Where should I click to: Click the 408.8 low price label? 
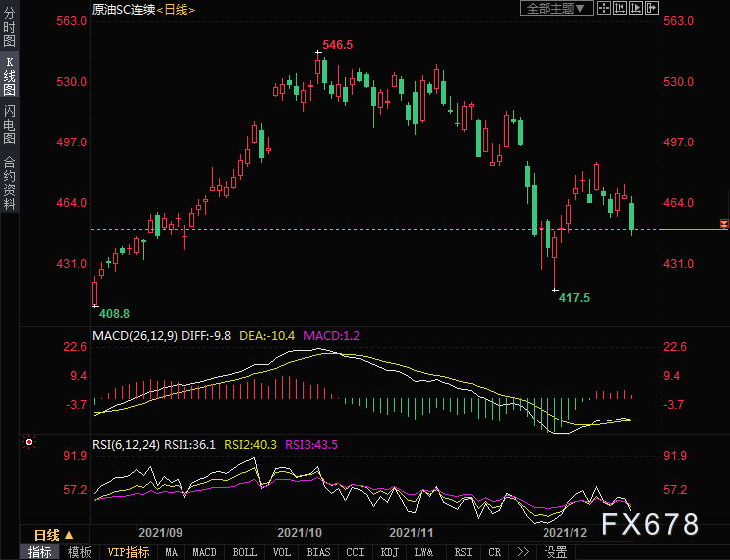pyautogui.click(x=114, y=314)
